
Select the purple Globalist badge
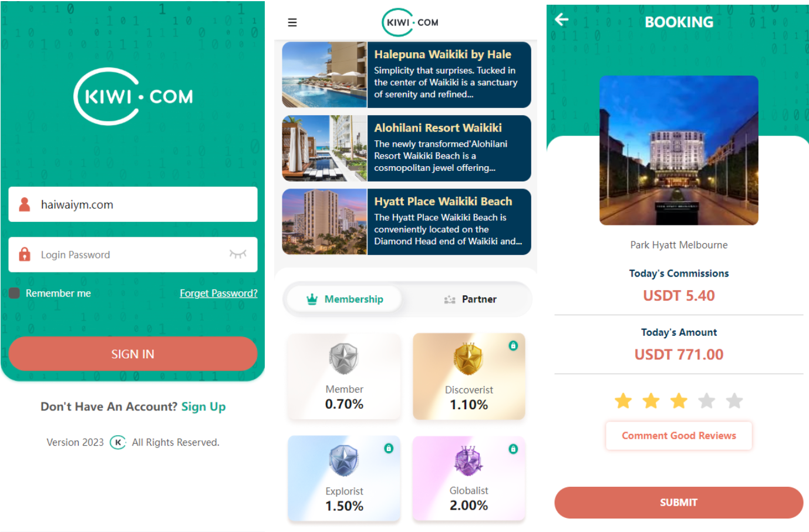468,479
